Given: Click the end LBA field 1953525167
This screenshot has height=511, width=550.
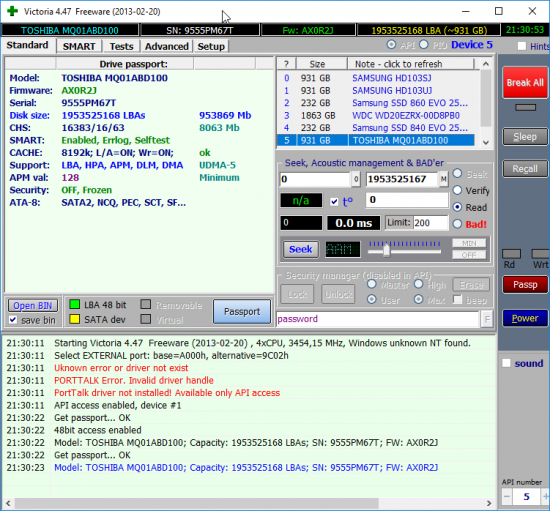Looking at the screenshot, I should [x=402, y=179].
